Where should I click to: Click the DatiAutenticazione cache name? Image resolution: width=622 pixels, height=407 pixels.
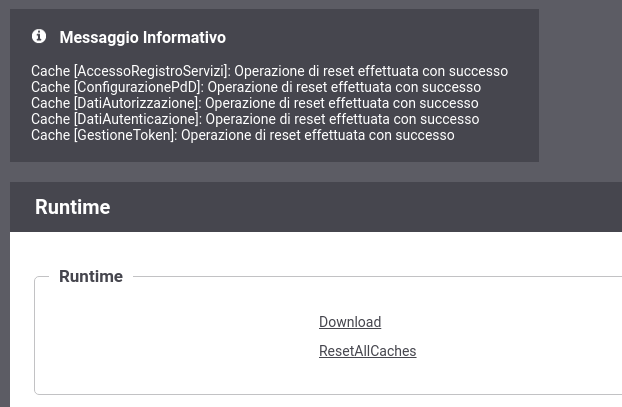136,119
